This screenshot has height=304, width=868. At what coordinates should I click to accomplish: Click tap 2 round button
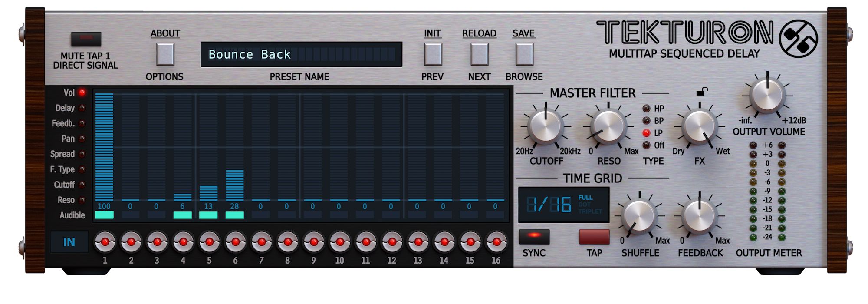click(x=131, y=241)
